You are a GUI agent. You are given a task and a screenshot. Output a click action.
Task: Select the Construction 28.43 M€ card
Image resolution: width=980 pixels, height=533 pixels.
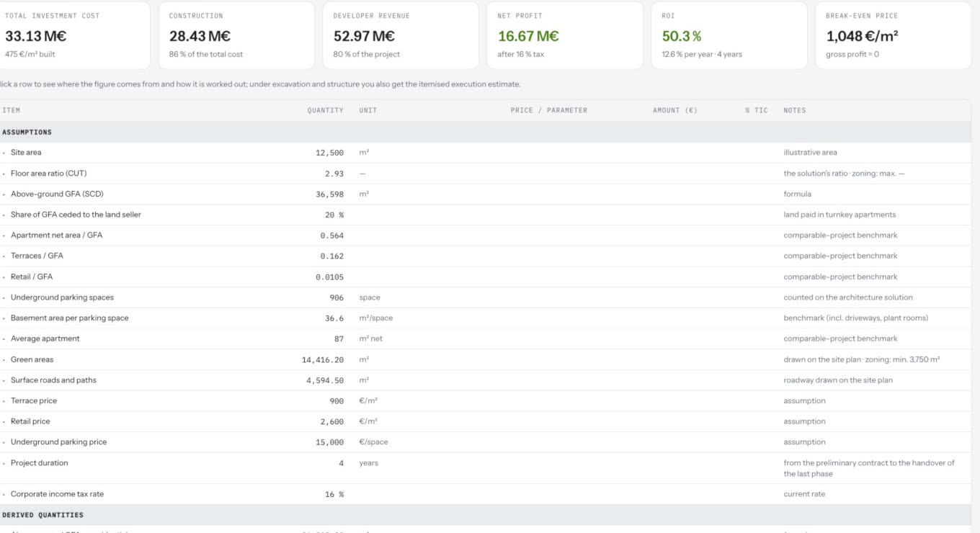[236, 35]
